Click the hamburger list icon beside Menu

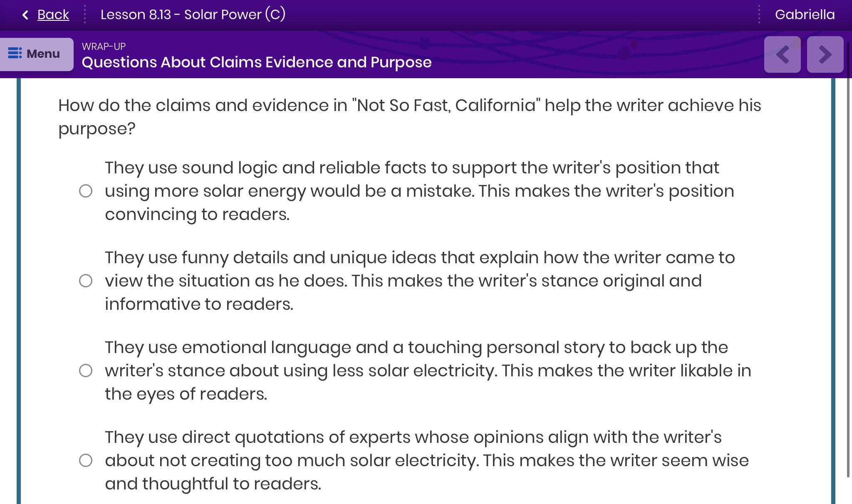click(x=15, y=54)
